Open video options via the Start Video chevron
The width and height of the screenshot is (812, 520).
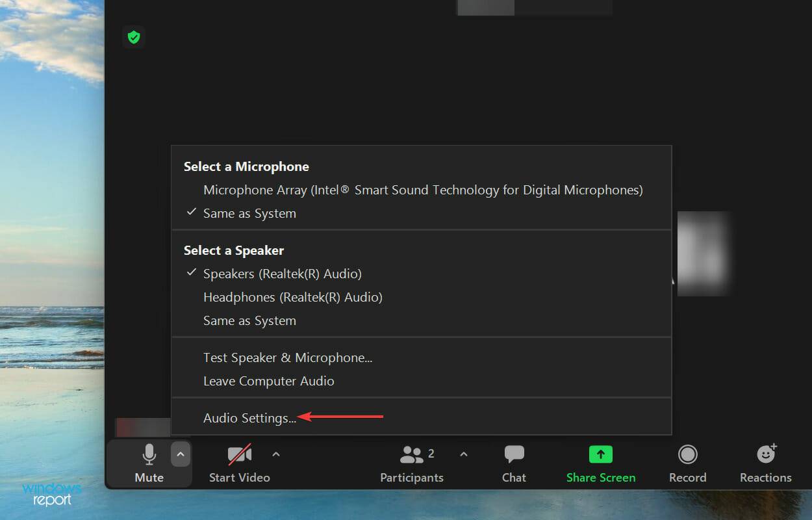[x=275, y=455]
